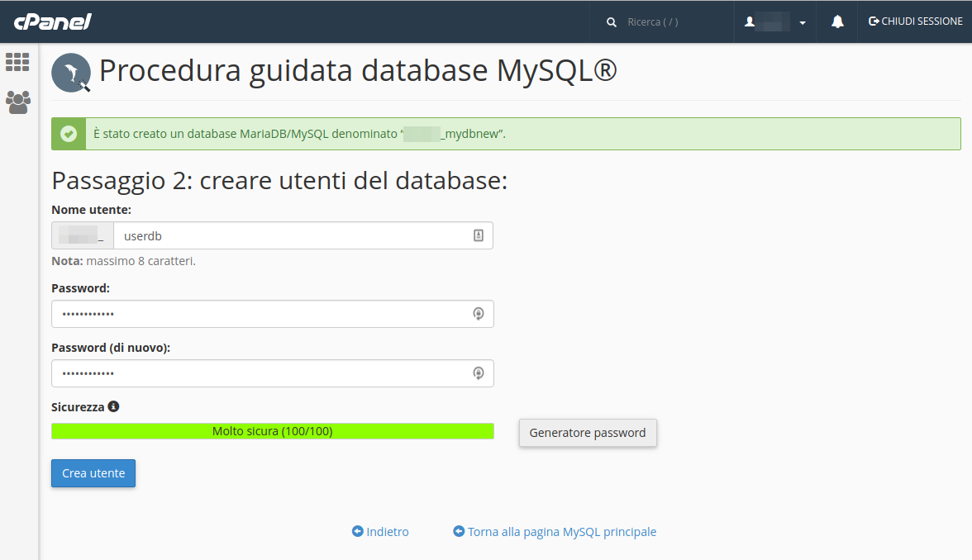Open the user manager sidebar icon
This screenshot has width=972, height=560.
[18, 102]
